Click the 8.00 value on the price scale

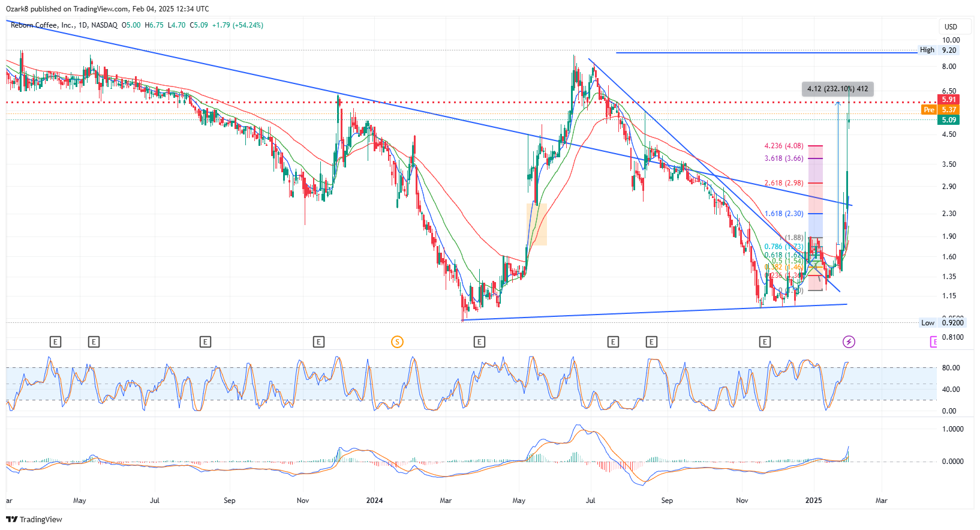[x=949, y=67]
